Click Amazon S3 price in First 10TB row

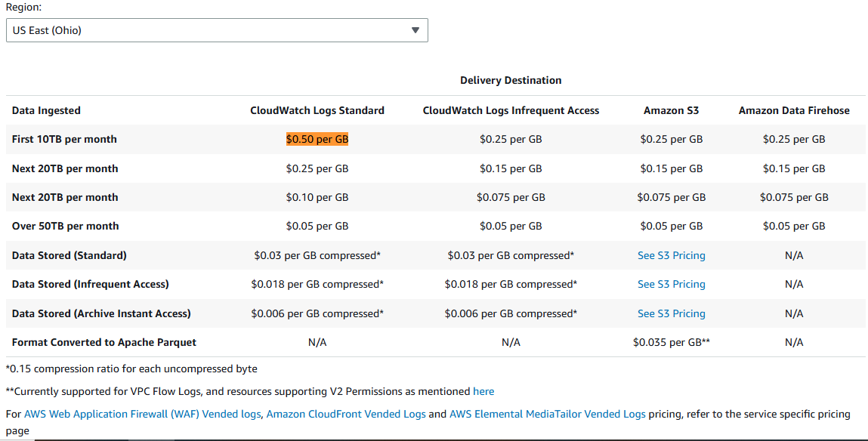tap(671, 139)
